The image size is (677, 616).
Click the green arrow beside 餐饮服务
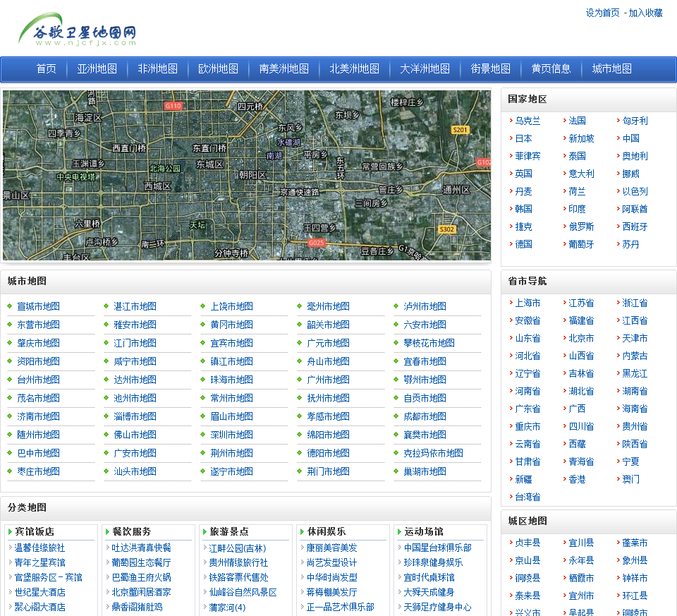(x=107, y=532)
